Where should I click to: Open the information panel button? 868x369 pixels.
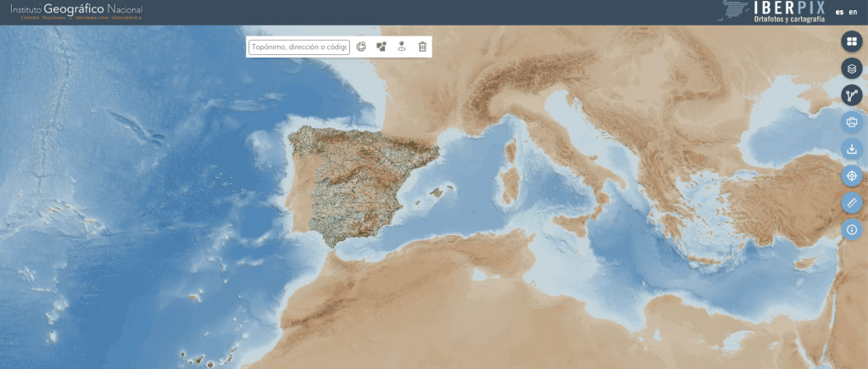coord(852,230)
